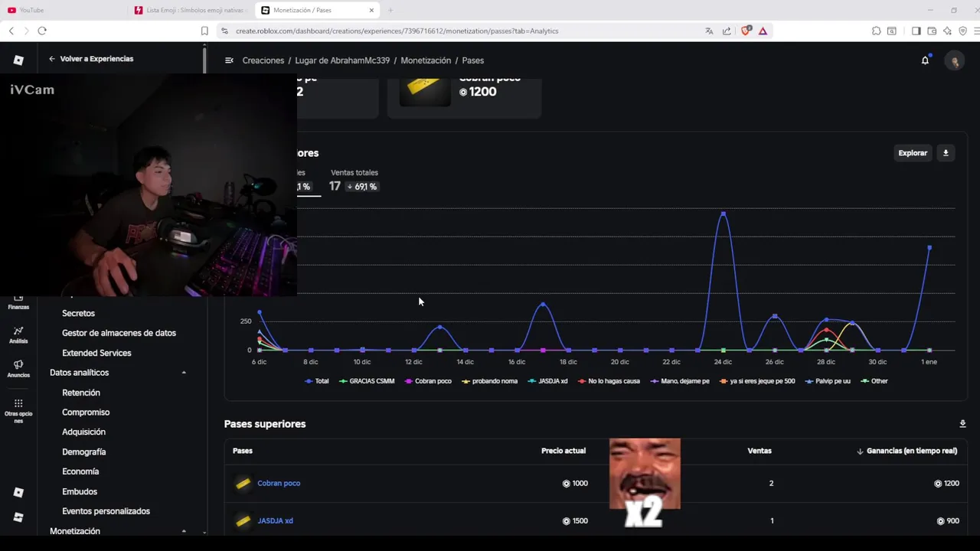Open Economía in the sidebar

click(x=80, y=471)
